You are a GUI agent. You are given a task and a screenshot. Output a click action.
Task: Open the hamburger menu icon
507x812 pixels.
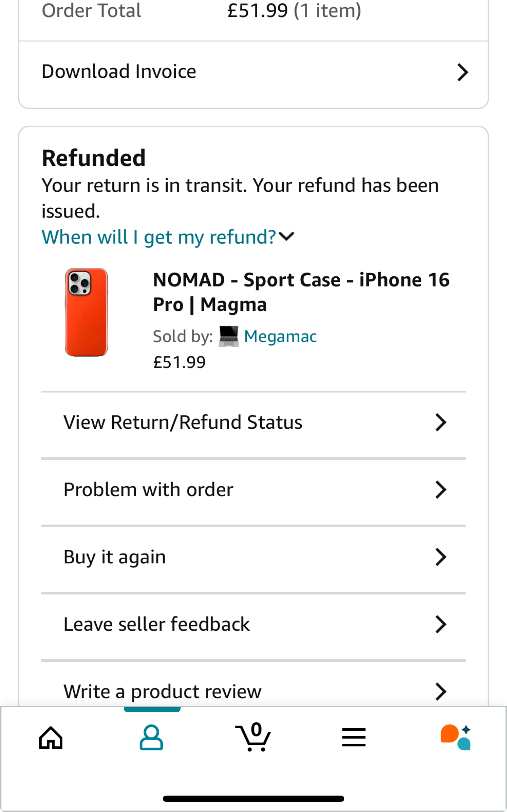click(x=354, y=738)
